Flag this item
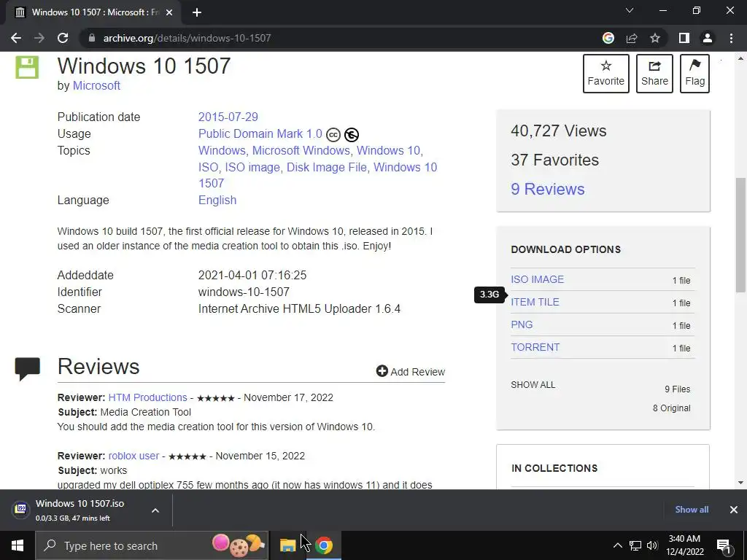 694,74
